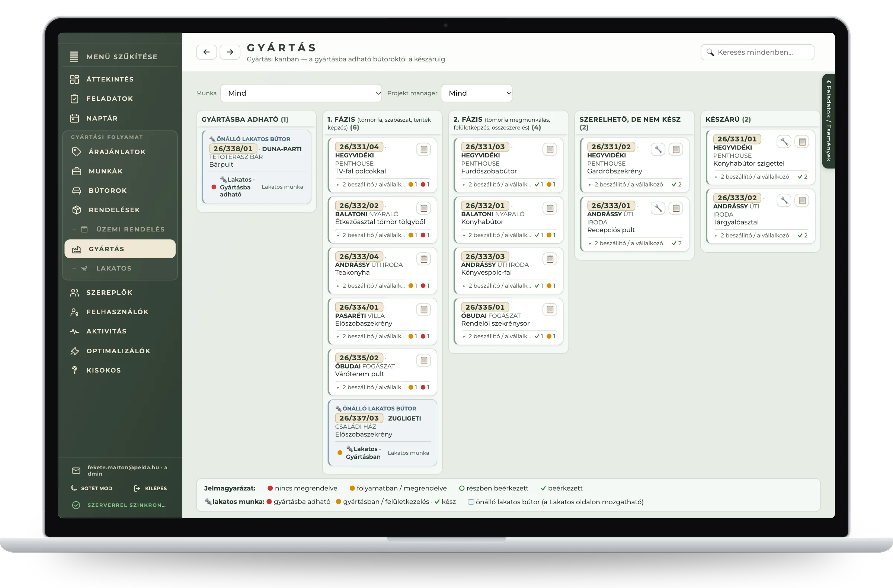Click the forward arrow navigation button
The height and width of the screenshot is (588, 893).
coord(230,52)
